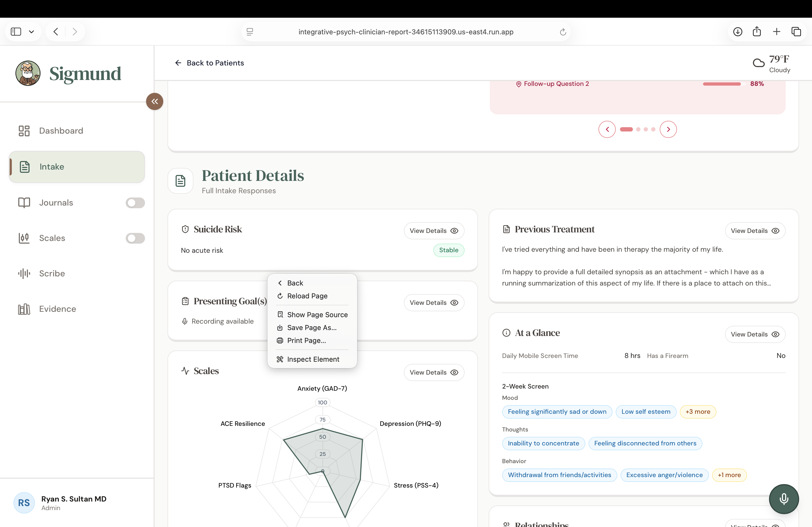This screenshot has width=812, height=527.
Task: Choose Show Page Source
Action: [x=312, y=315]
